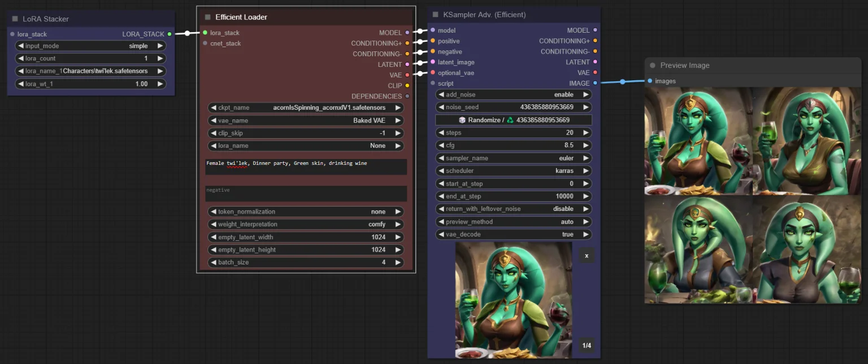The width and height of the screenshot is (868, 364).
Task: Click the negative prompt text field
Action: (306, 194)
